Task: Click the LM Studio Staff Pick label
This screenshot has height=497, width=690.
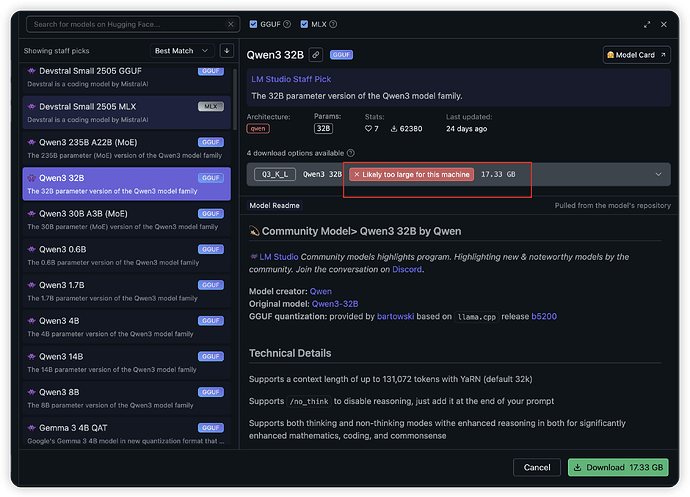Action: click(x=291, y=79)
